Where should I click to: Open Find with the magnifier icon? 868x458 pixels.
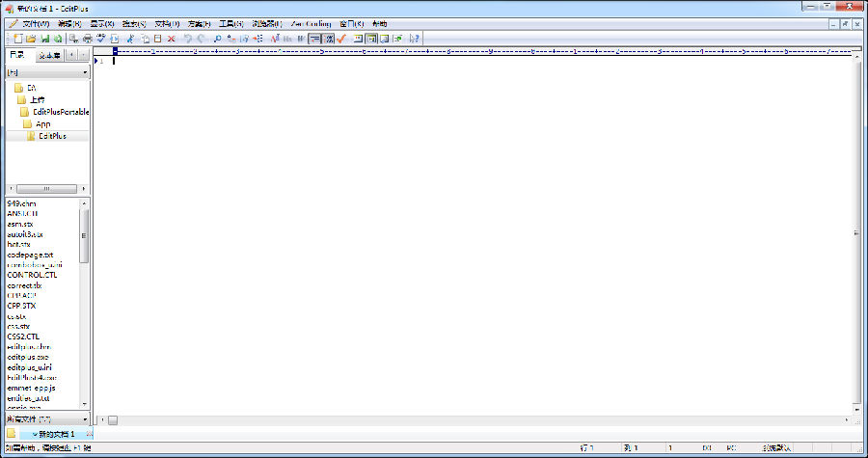(x=217, y=39)
